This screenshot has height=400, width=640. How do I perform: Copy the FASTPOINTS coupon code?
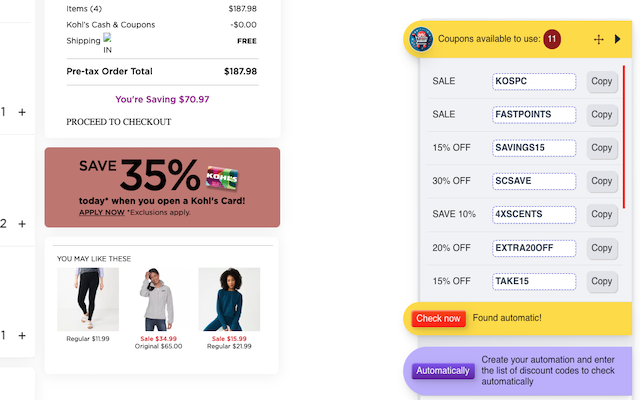pos(602,114)
